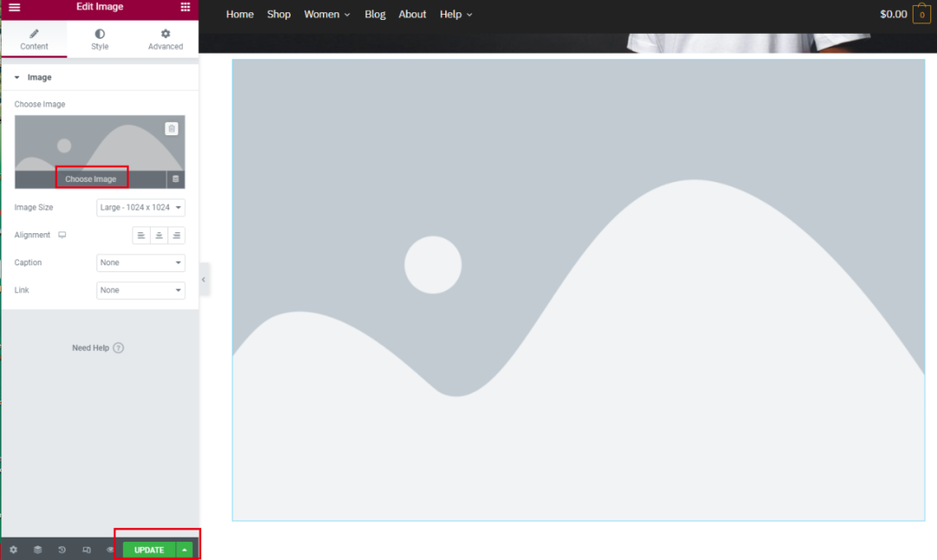Switch to Responsive Mode
The height and width of the screenshot is (560, 937).
pos(86,550)
